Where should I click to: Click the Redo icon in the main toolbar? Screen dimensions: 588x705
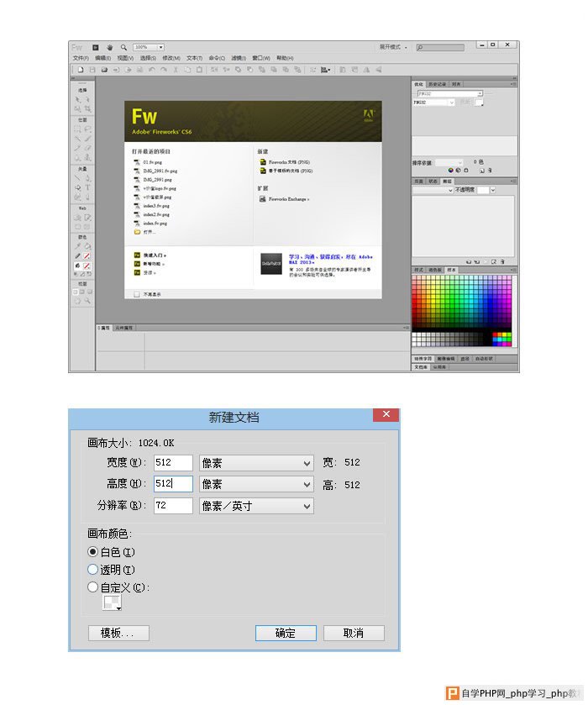(x=164, y=70)
